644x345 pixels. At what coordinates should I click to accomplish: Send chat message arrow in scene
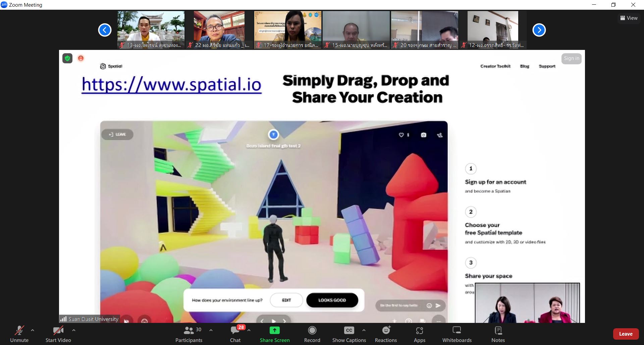438,305
